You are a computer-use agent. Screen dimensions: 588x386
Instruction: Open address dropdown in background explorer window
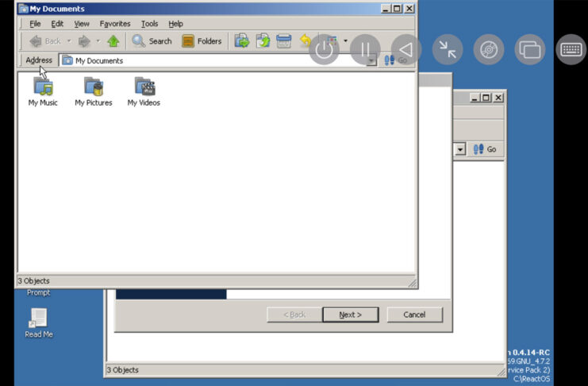pyautogui.click(x=460, y=149)
